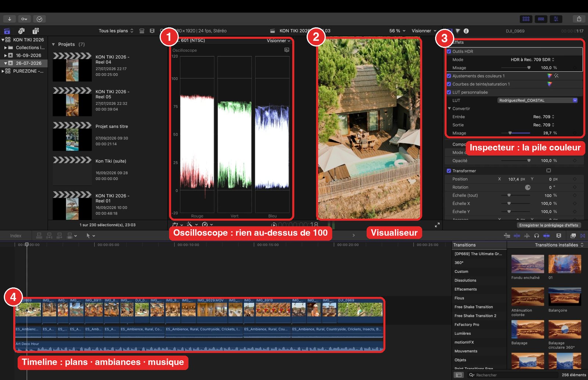The image size is (588, 380).
Task: Toggle Courbes de teinte/saturation 1 checkbox
Action: point(449,84)
